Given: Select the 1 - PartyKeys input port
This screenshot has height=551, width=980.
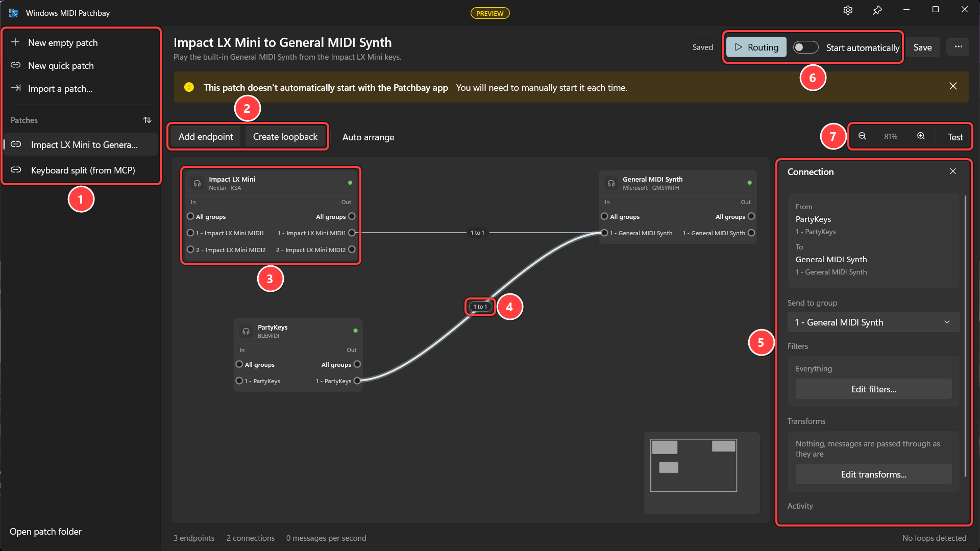Looking at the screenshot, I should pyautogui.click(x=239, y=381).
